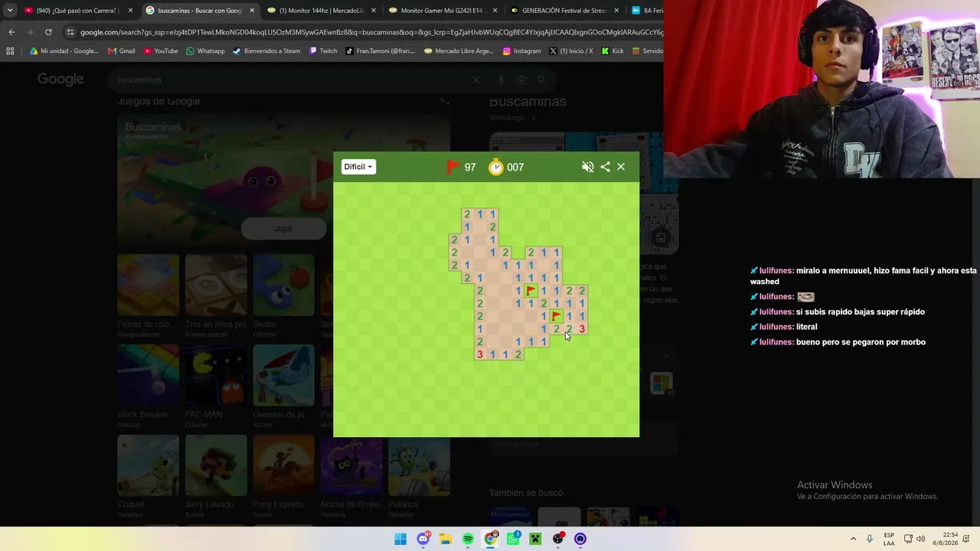The image size is (980, 551).
Task: Open the Chrome apps grid shortcut
Action: point(10,51)
